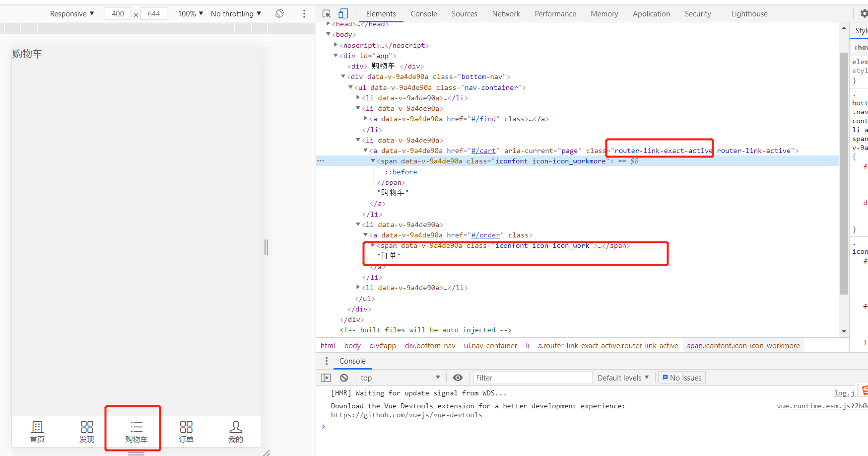This screenshot has width=868, height=456.
Task: Open the device toolbar more options menu
Action: 304,13
